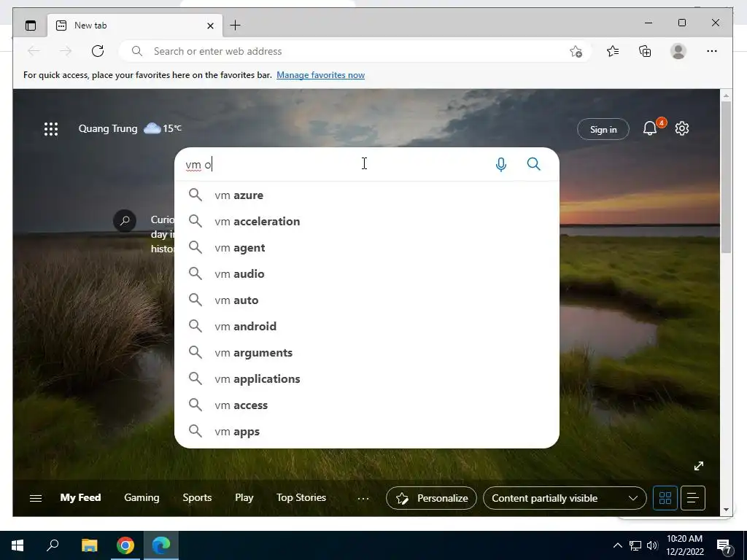
Task: Open page settings gear
Action: tap(682, 128)
